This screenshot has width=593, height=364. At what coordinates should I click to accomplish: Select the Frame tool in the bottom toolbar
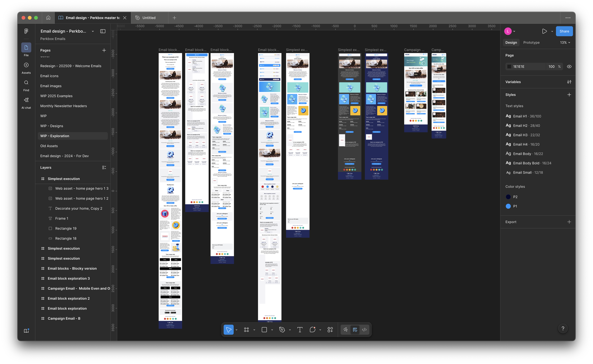pyautogui.click(x=246, y=330)
